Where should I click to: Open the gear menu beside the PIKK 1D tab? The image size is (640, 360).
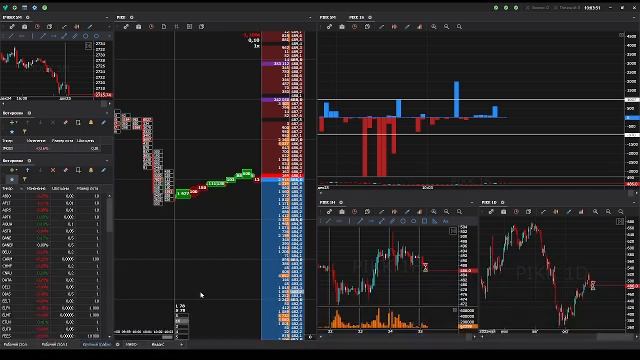(502, 202)
